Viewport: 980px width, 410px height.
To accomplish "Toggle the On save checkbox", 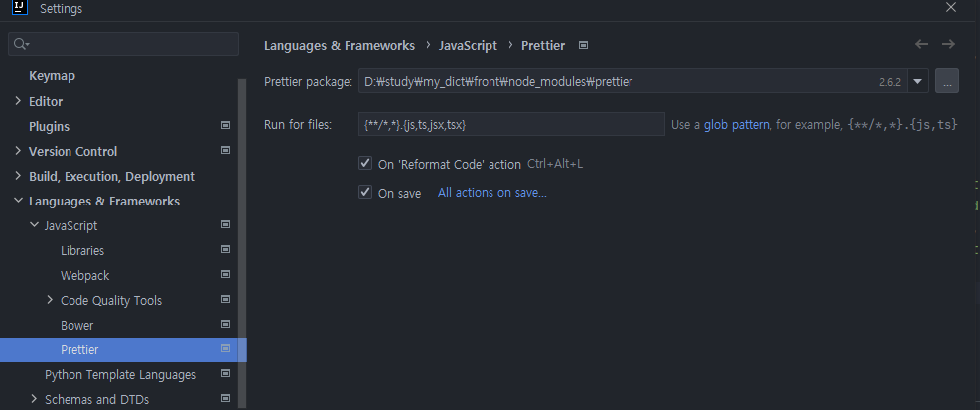I will click(365, 192).
